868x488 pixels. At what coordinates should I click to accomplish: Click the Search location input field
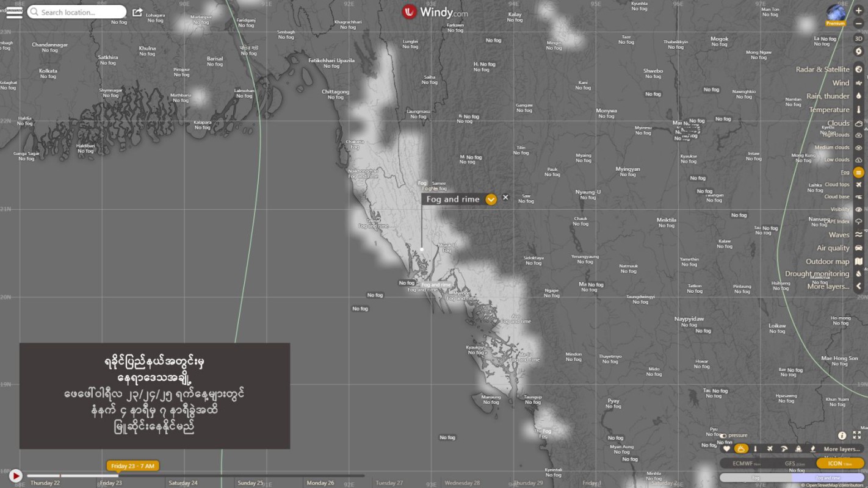[81, 12]
